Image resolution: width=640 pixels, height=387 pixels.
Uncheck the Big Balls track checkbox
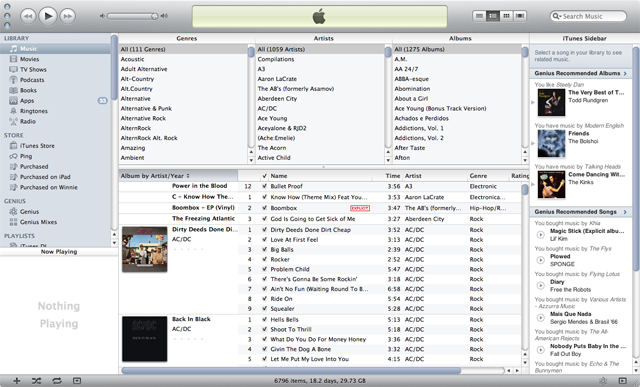(264, 249)
